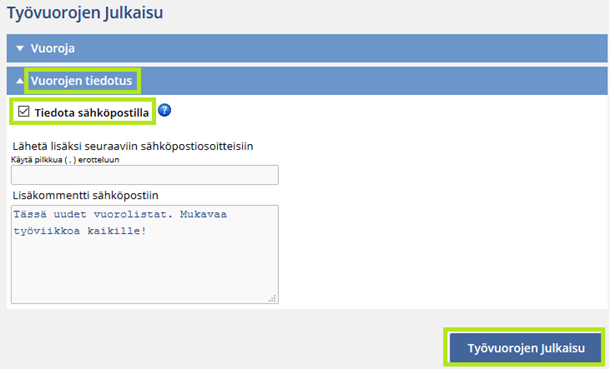Expand Vuoroja section with the down triangle
Image resolution: width=611 pixels, height=369 pixels.
tap(20, 48)
